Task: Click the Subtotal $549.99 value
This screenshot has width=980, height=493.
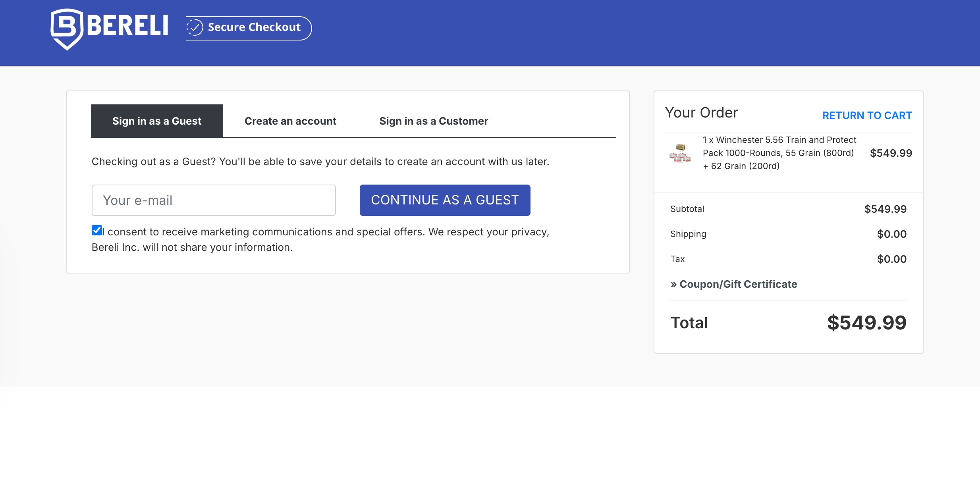Action: click(x=885, y=209)
